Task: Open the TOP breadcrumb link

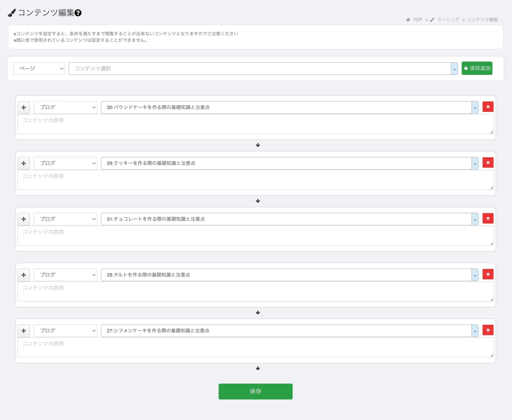Action: (418, 20)
